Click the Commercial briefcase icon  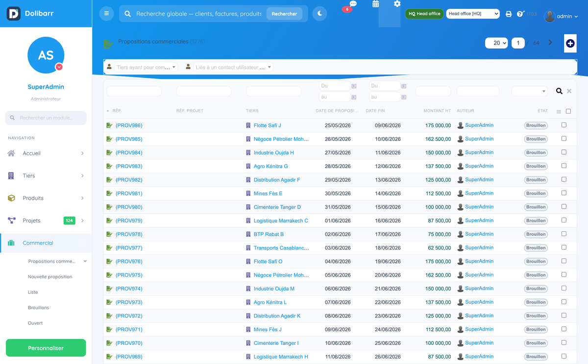pos(11,243)
